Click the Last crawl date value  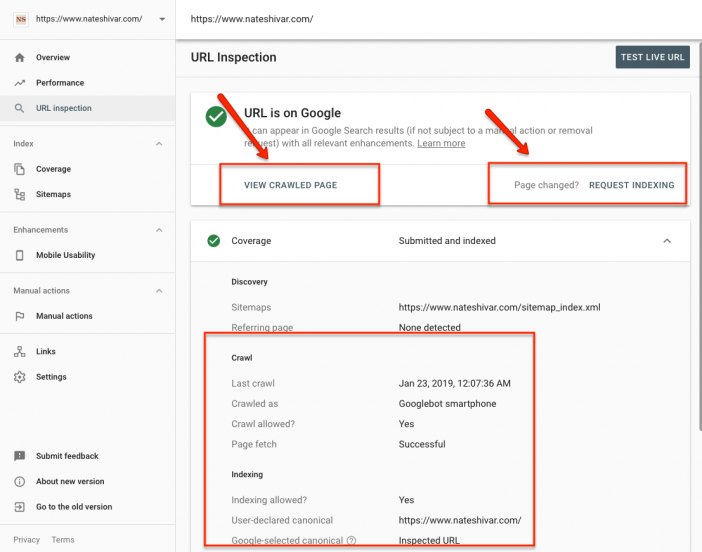point(454,383)
